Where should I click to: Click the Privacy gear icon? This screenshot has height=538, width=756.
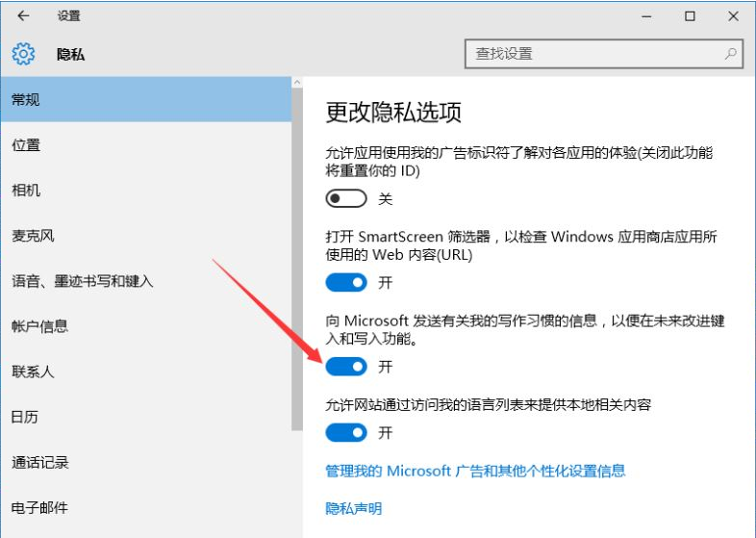coord(23,54)
